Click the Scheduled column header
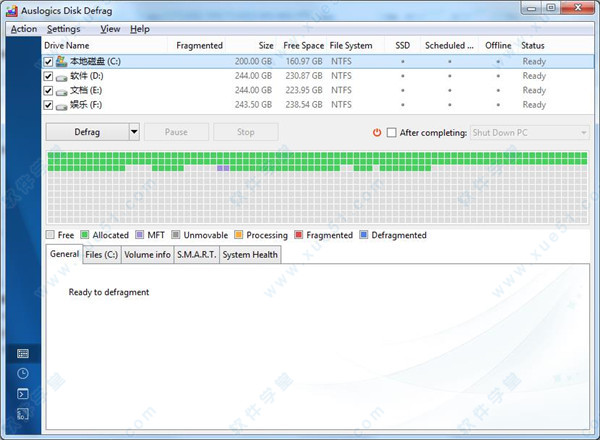 [x=450, y=46]
